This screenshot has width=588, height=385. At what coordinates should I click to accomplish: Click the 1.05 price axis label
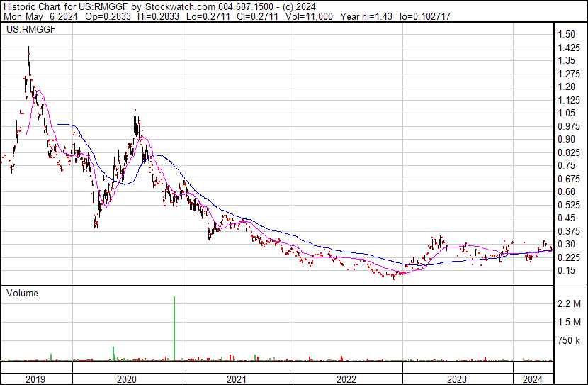click(x=566, y=113)
